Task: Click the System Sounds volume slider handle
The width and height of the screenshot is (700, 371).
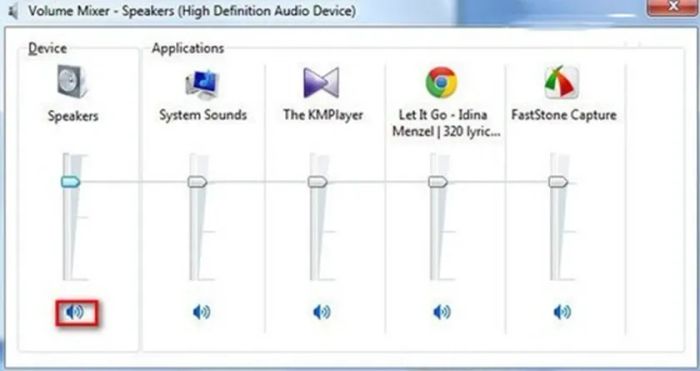Action: coord(197,182)
